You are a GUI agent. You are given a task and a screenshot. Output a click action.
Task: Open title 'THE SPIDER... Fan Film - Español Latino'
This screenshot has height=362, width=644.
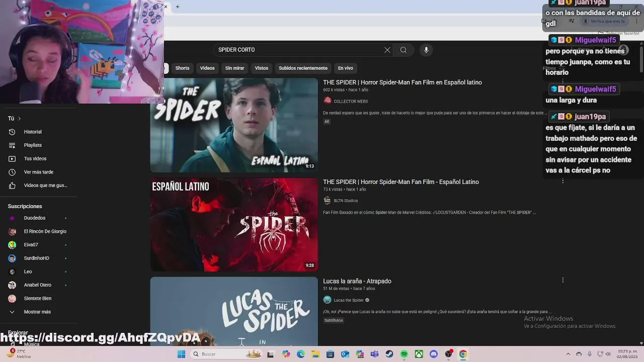(x=401, y=182)
